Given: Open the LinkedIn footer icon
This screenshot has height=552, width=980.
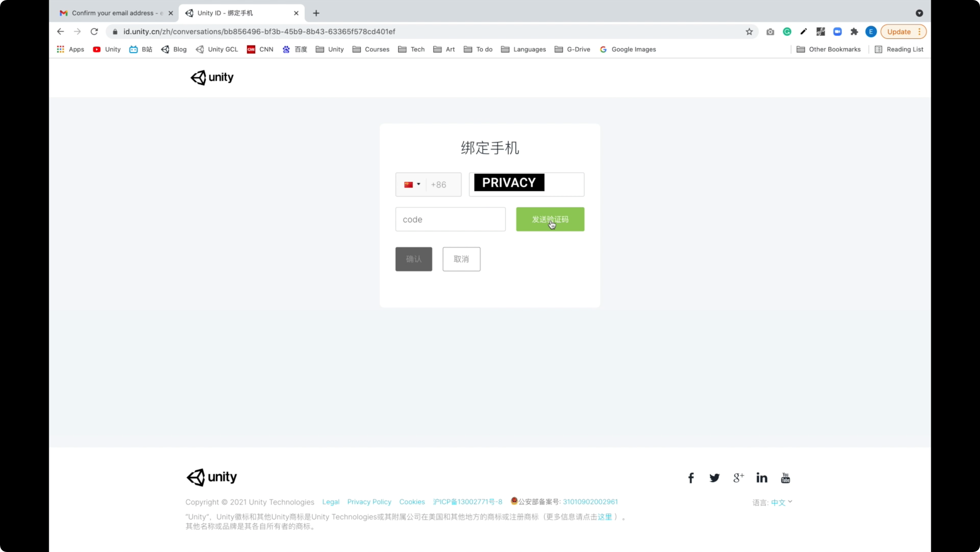Looking at the screenshot, I should tap(762, 478).
